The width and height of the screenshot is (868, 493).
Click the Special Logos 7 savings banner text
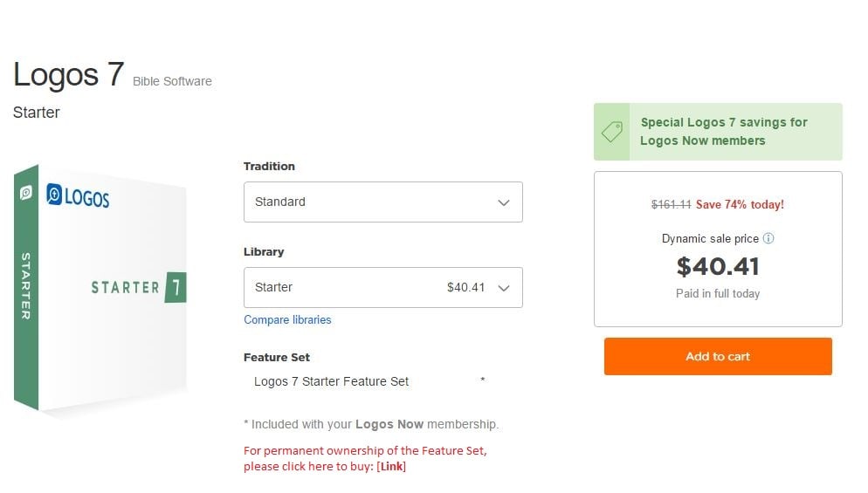point(723,132)
